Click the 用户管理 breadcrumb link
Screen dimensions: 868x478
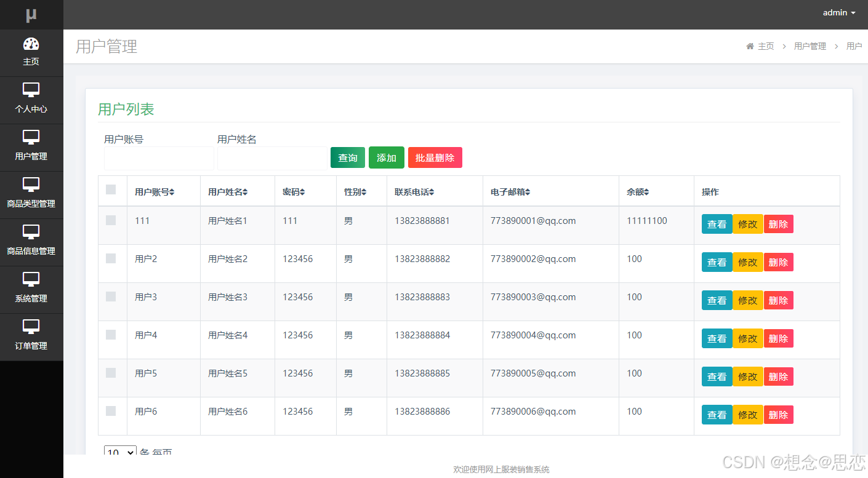pos(810,46)
